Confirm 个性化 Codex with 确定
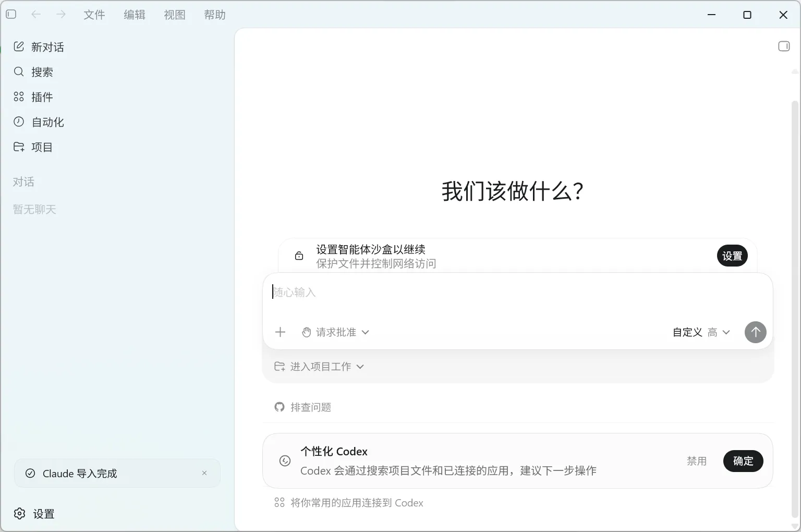 click(743, 461)
